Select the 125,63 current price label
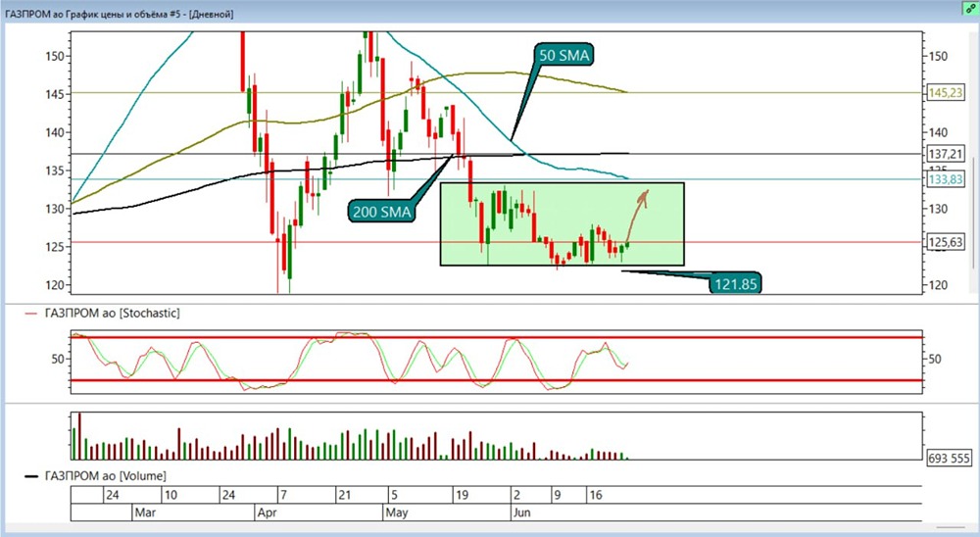This screenshot has width=980, height=537. click(946, 242)
